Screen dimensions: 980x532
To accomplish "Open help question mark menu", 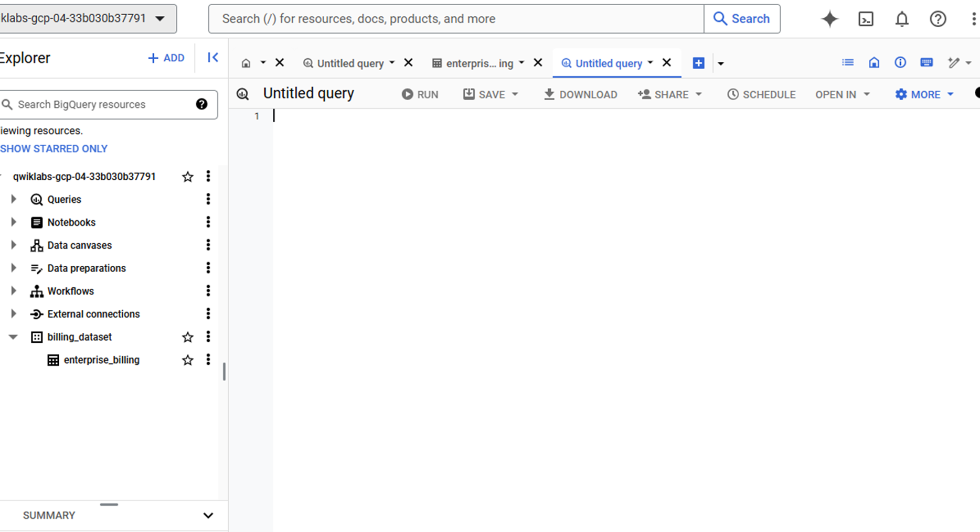I will (x=938, y=19).
